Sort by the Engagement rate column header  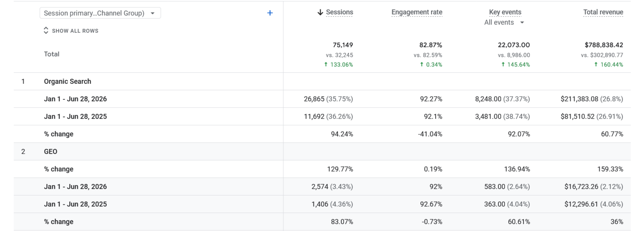(x=417, y=12)
